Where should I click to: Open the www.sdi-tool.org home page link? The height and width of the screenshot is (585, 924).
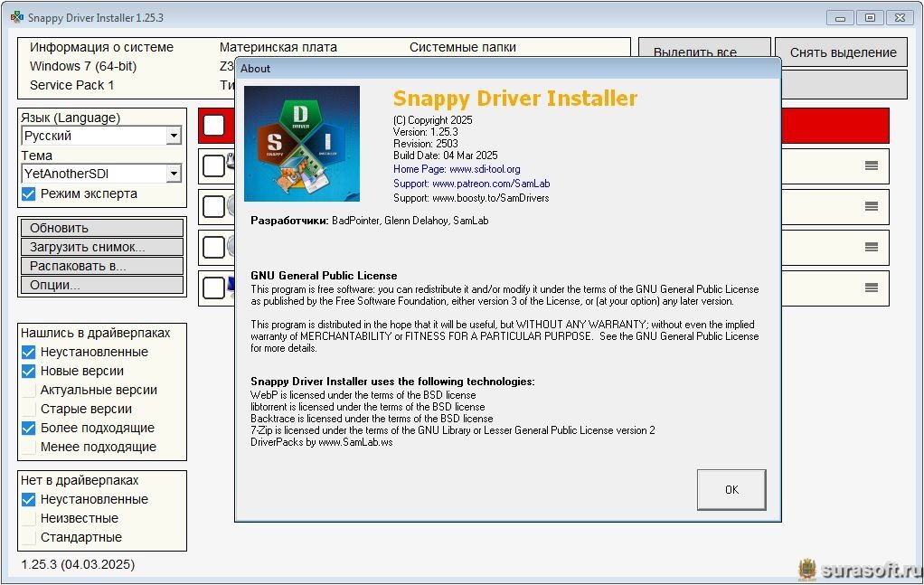point(484,169)
